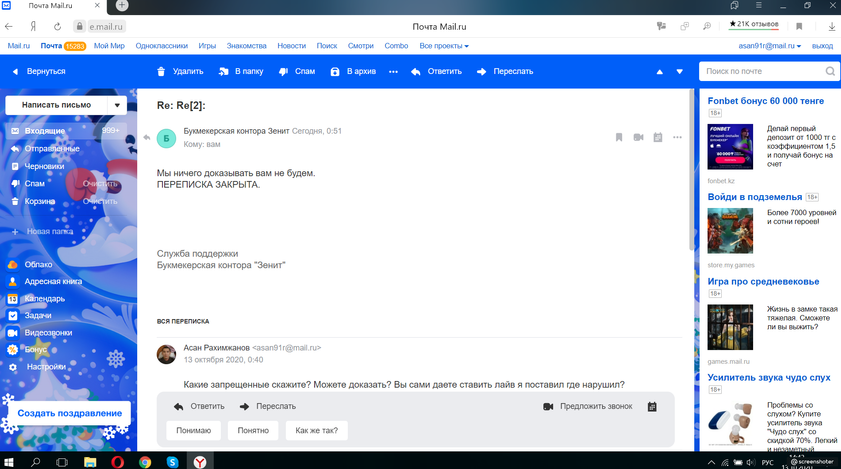Open Игры in top navigation
This screenshot has height=469, width=841.
tap(207, 46)
